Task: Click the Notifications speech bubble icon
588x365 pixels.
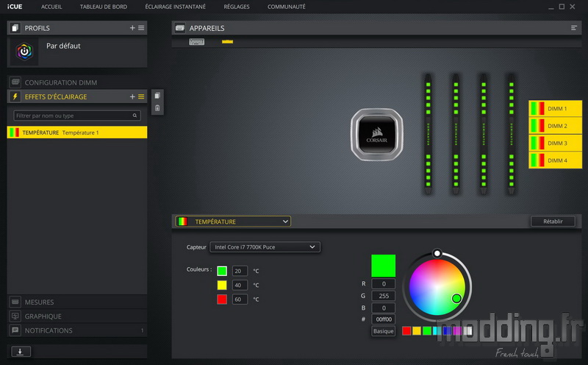Action: pyautogui.click(x=15, y=330)
